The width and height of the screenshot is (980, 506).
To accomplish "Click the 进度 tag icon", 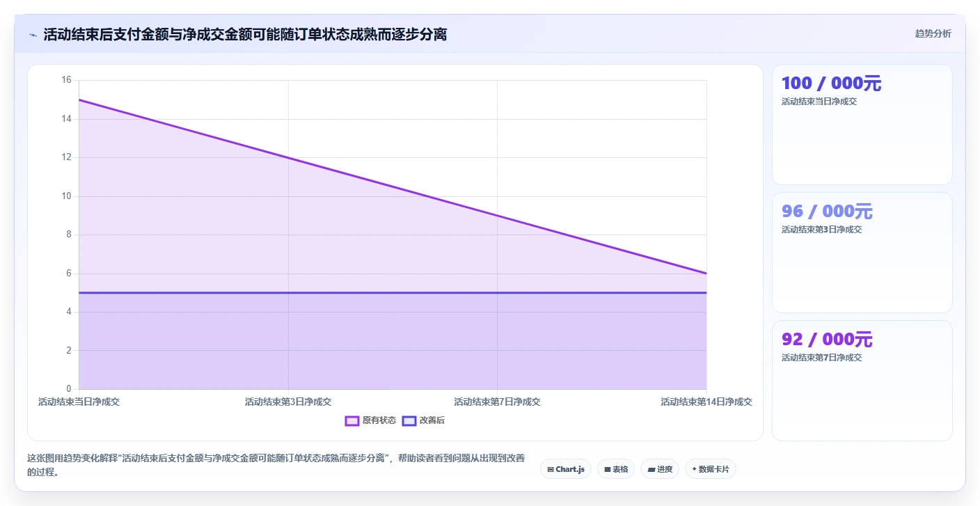I will [651, 470].
